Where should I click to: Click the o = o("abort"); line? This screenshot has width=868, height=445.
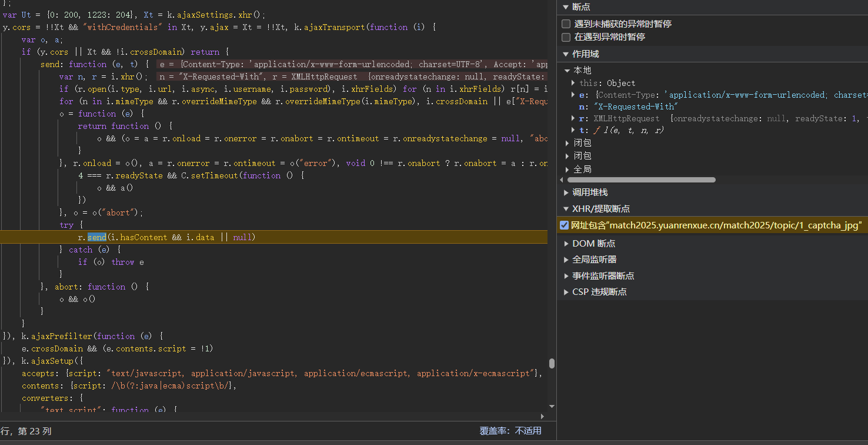coord(101,212)
